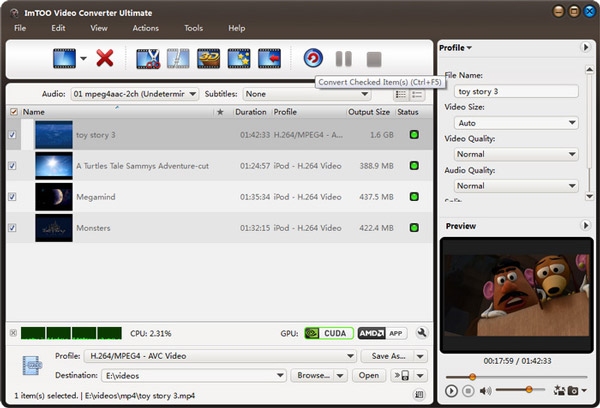
Task: Click the Add File filmstrip icon
Action: pyautogui.click(x=64, y=59)
